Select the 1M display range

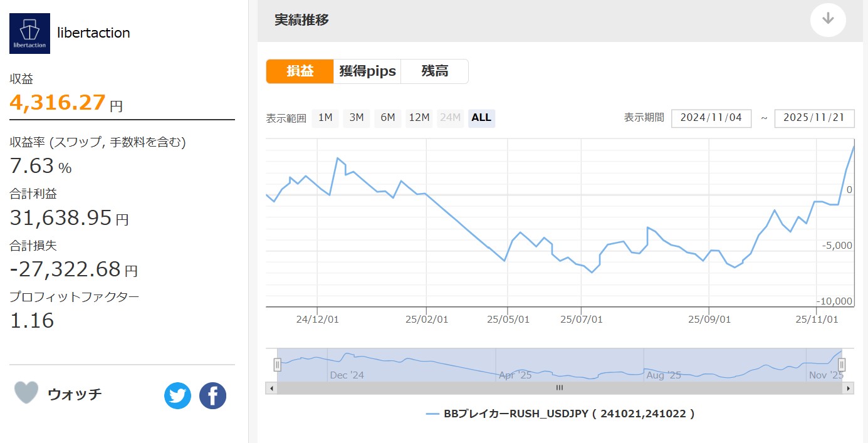(x=325, y=118)
